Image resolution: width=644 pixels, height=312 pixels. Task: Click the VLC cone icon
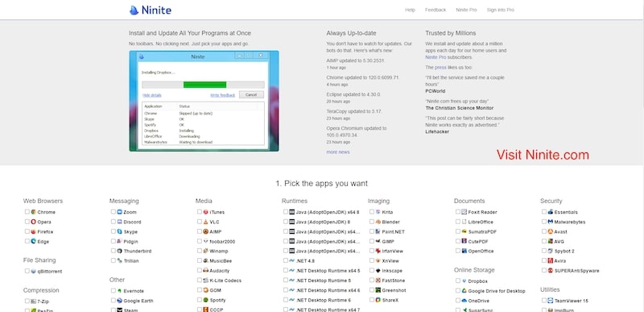click(206, 222)
